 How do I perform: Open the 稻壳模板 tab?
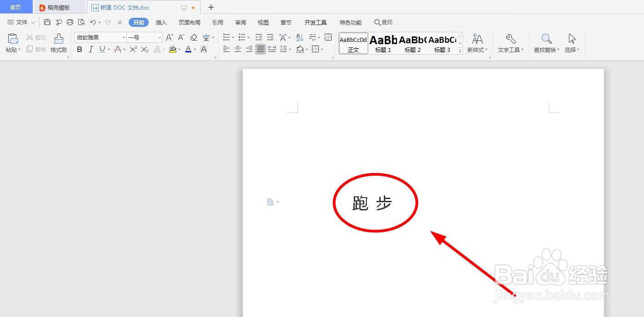[59, 7]
